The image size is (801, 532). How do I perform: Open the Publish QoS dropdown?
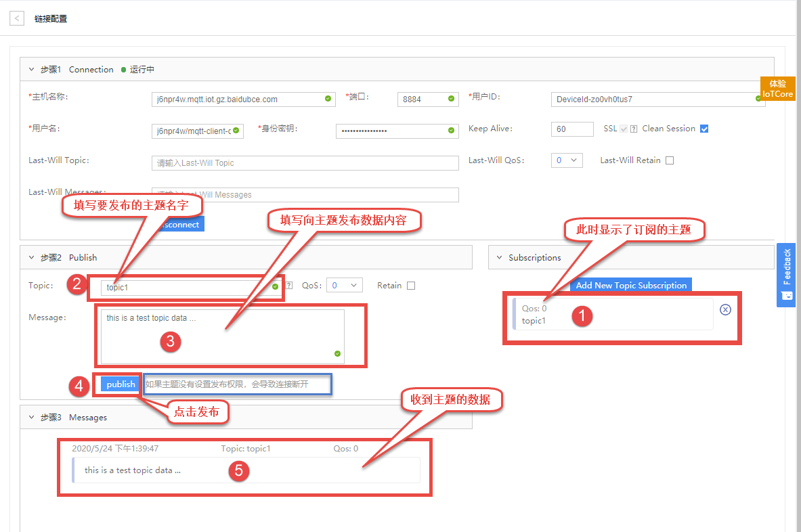tap(345, 286)
